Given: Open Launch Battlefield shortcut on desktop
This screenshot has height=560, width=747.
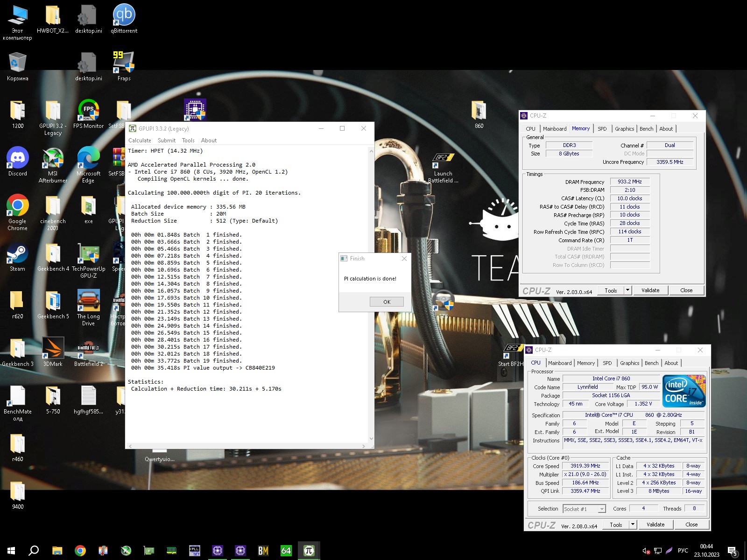Looking at the screenshot, I should tap(443, 168).
